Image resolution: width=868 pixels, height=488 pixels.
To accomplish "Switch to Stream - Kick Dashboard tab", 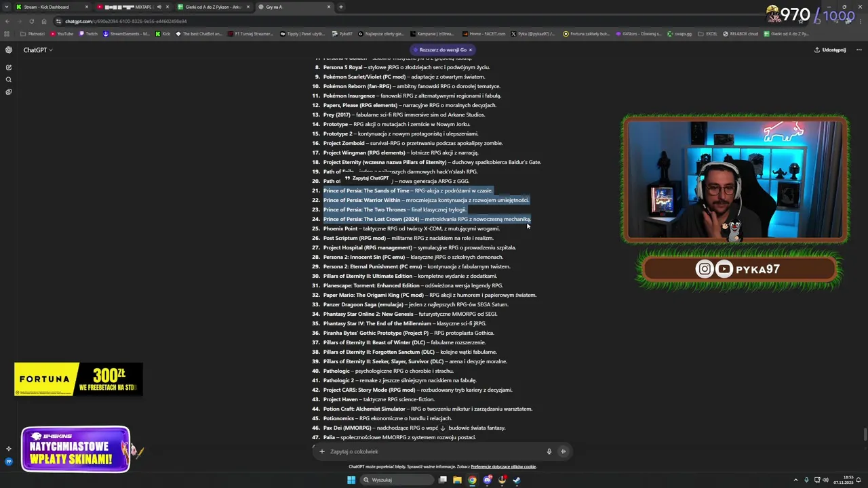I will pyautogui.click(x=52, y=7).
